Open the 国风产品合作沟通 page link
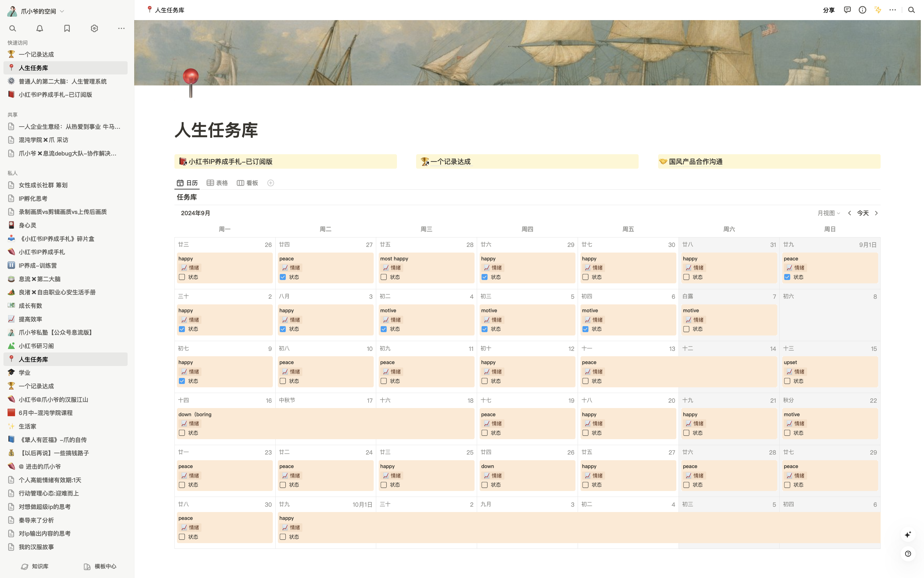 pos(695,162)
